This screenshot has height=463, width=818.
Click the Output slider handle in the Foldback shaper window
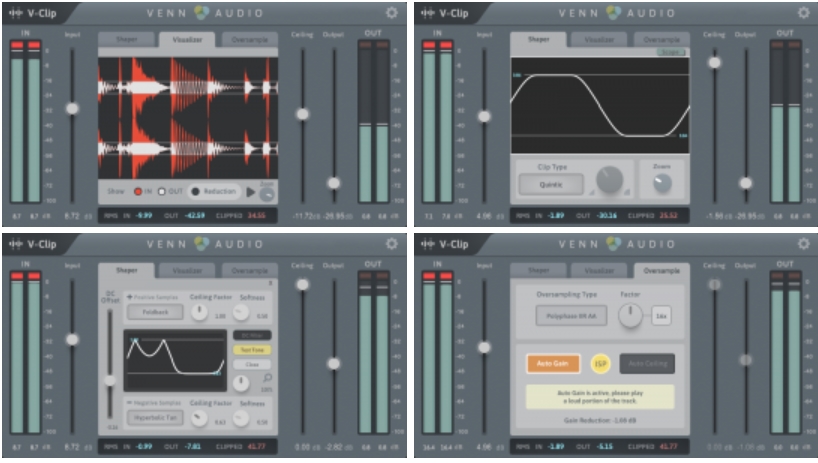(x=334, y=363)
